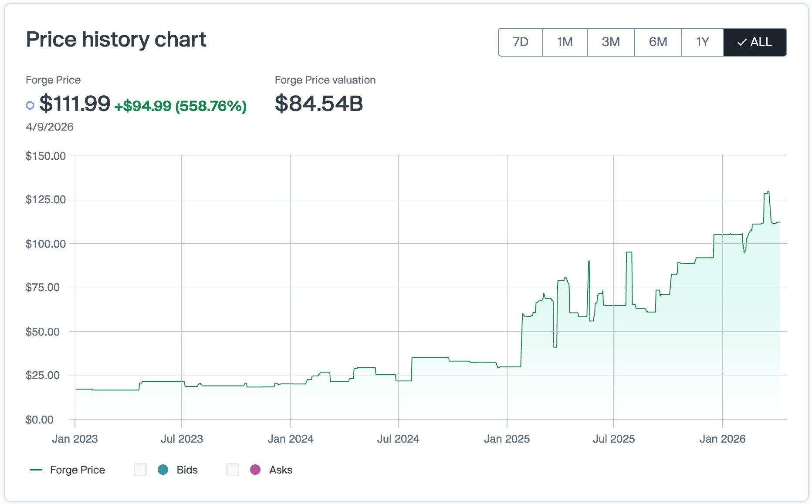Click the Forge Price line symbol in legend
Screen dimensions: 812x504
(36, 470)
